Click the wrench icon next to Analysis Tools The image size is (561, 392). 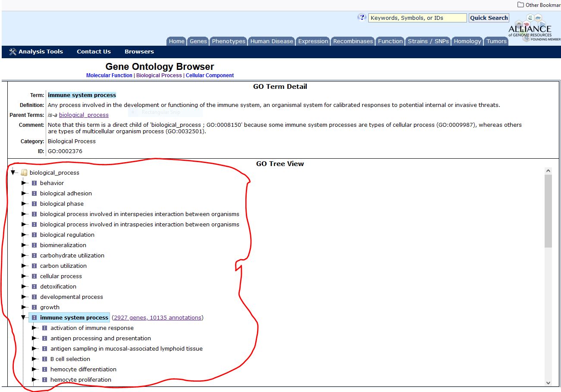tap(12, 51)
